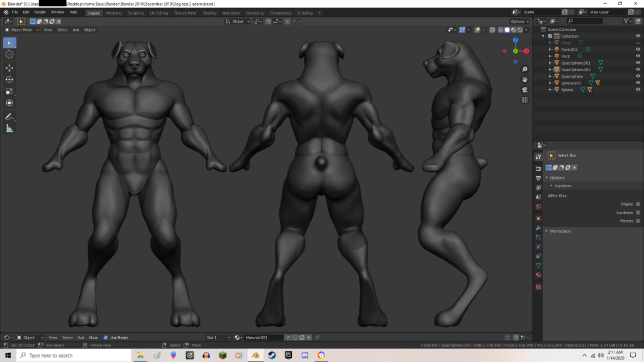Click the red X axis gizmo ball
The image size is (644, 362).
coord(526,51)
